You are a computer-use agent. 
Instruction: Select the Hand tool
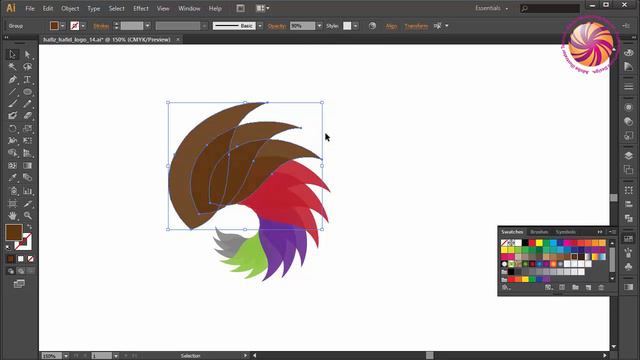click(12, 216)
